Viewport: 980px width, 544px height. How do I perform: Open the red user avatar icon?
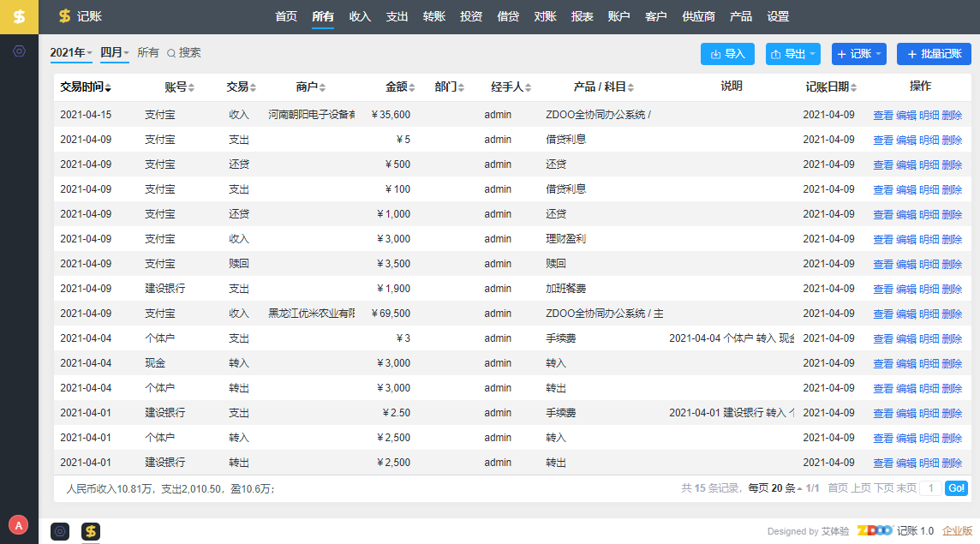coord(17,524)
